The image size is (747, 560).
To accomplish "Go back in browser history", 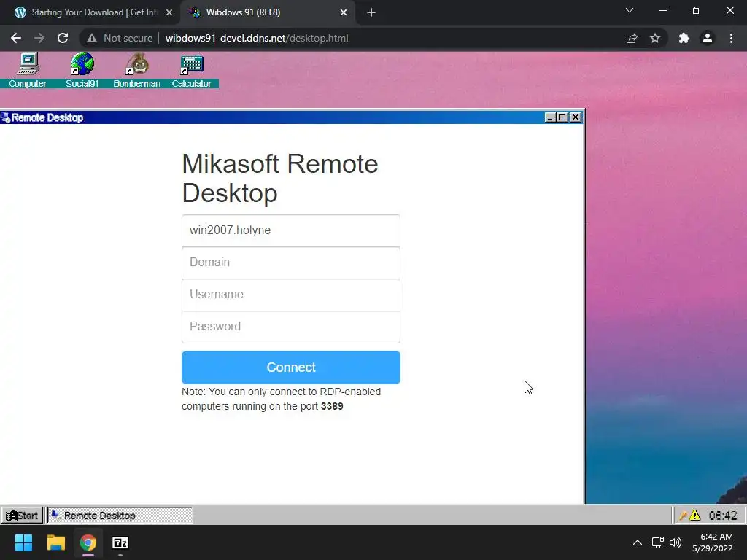I will 16,38.
